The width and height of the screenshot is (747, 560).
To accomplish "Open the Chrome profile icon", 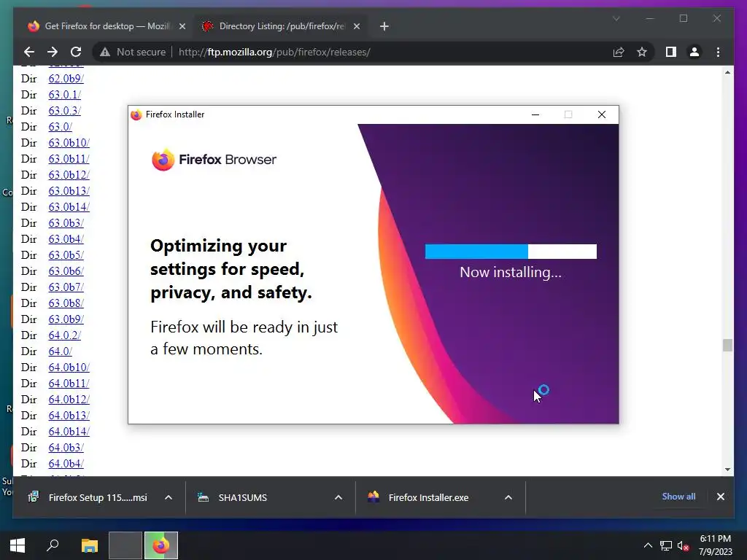I will (694, 52).
